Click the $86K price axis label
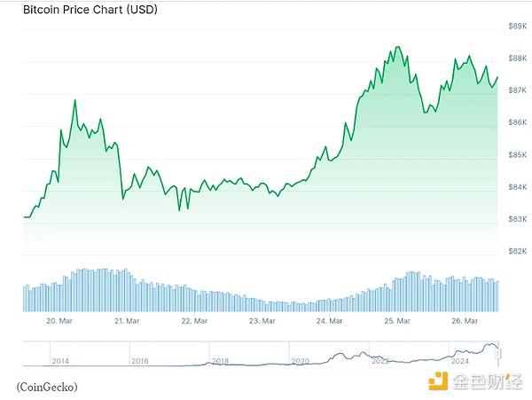This screenshot has height=400, width=532. [516, 122]
